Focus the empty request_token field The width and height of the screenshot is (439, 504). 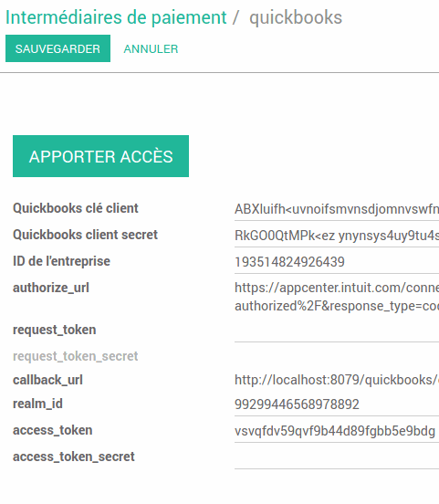(x=337, y=331)
